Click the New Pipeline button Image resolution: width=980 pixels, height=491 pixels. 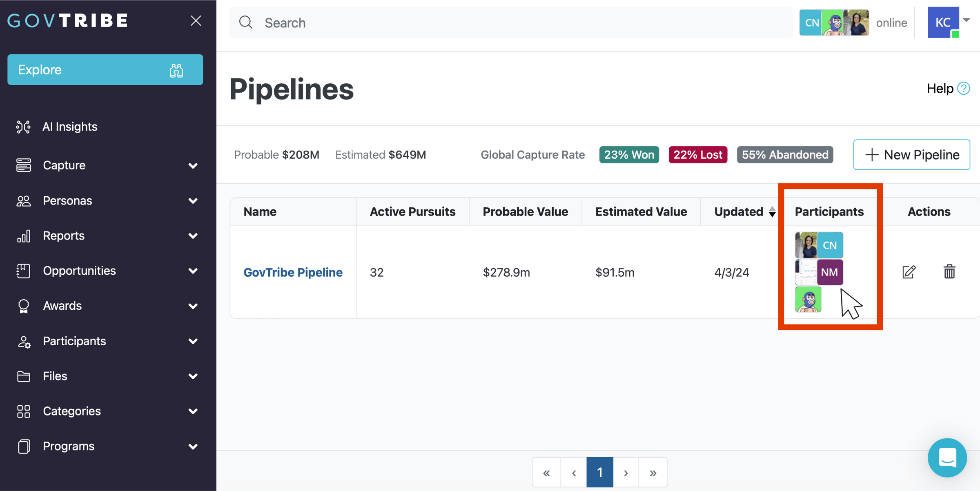coord(911,155)
